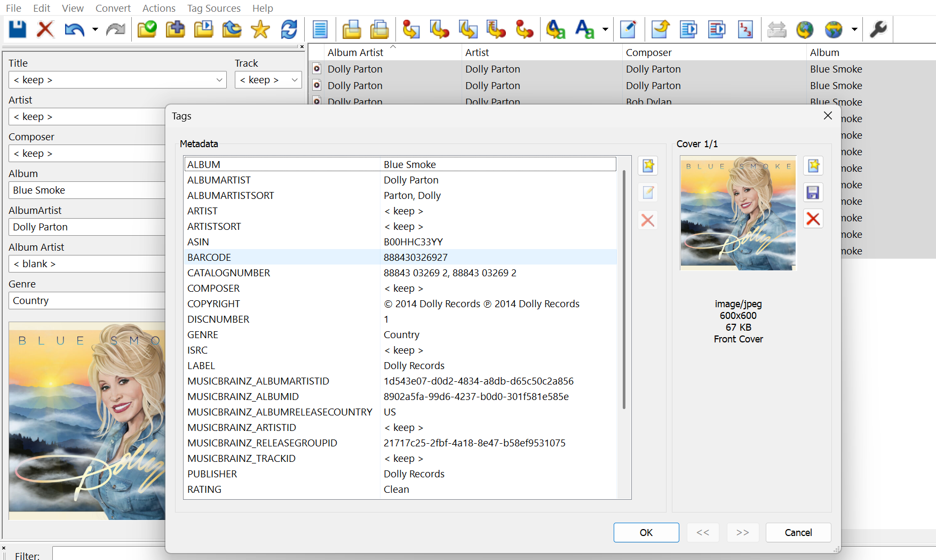Viewport: 936px width, 560px height.
Task: Click the yellow star Favorites folder icon
Action: [x=260, y=29]
